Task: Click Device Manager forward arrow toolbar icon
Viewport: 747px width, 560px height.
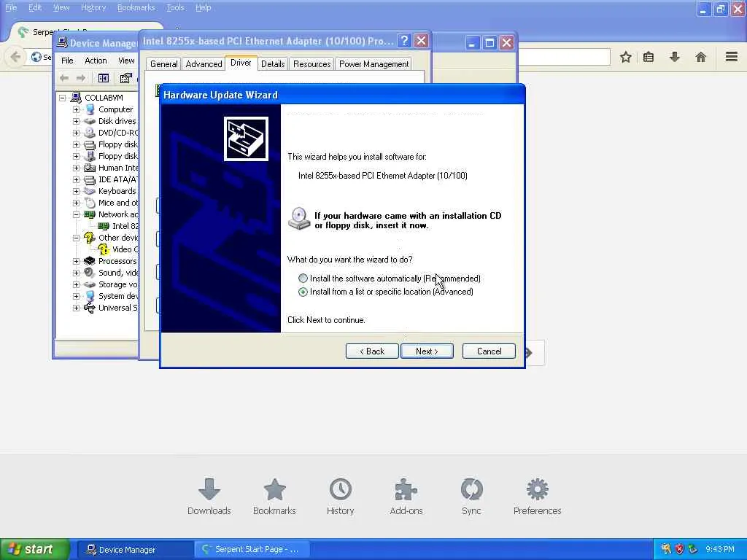Action: coord(81,78)
